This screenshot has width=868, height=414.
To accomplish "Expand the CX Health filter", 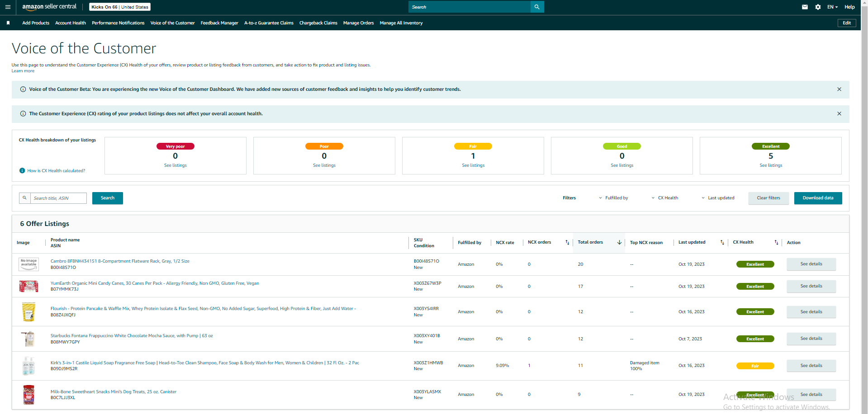I will point(665,198).
